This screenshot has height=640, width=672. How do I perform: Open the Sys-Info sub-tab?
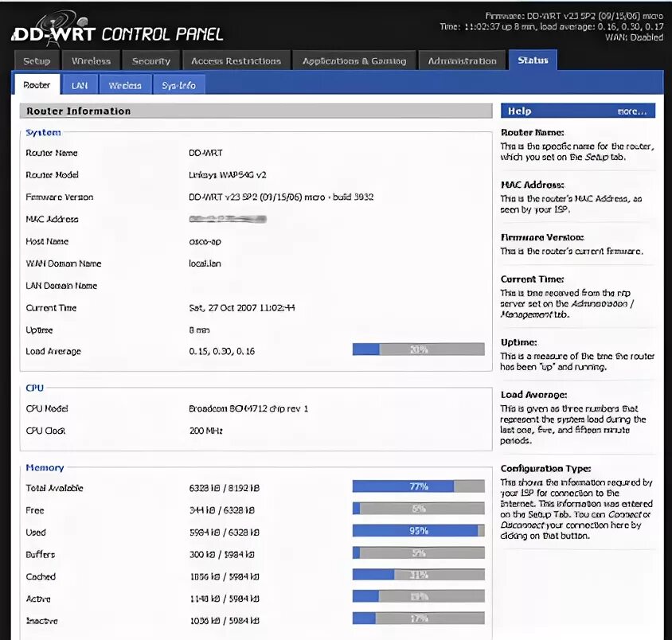coord(178,85)
